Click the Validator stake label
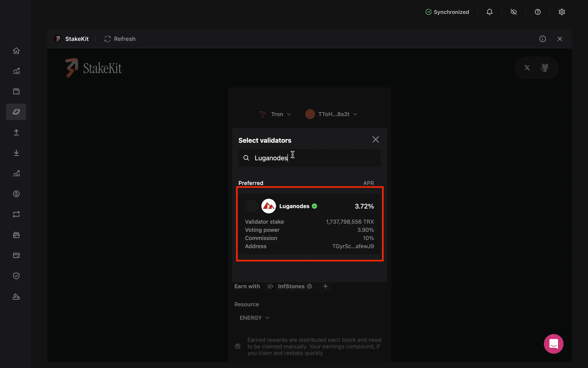Viewport: 588px width, 368px height. [264, 222]
